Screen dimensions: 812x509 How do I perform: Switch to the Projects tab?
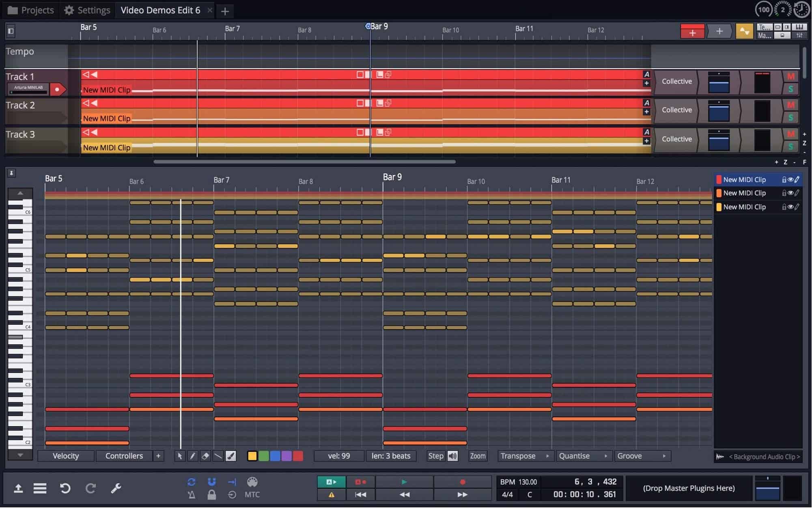click(x=31, y=10)
